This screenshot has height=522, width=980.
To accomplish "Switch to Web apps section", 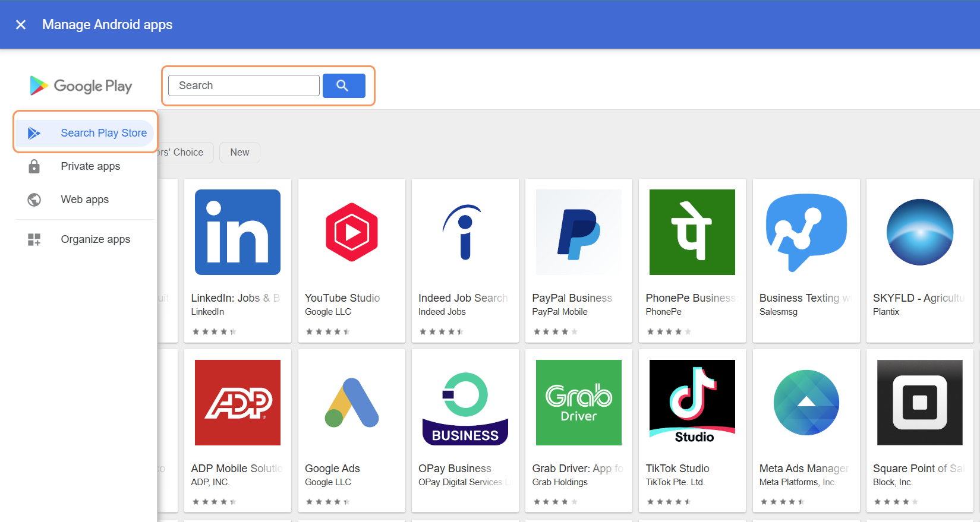I will [84, 200].
